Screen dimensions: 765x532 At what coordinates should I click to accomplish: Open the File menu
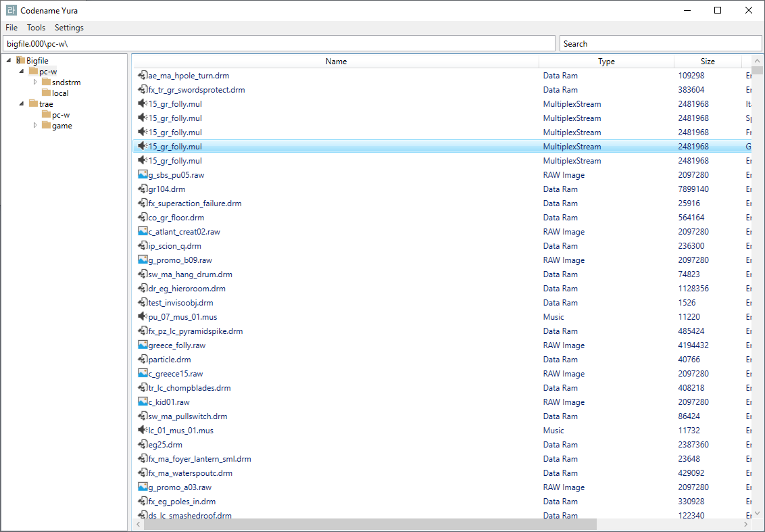click(x=11, y=28)
